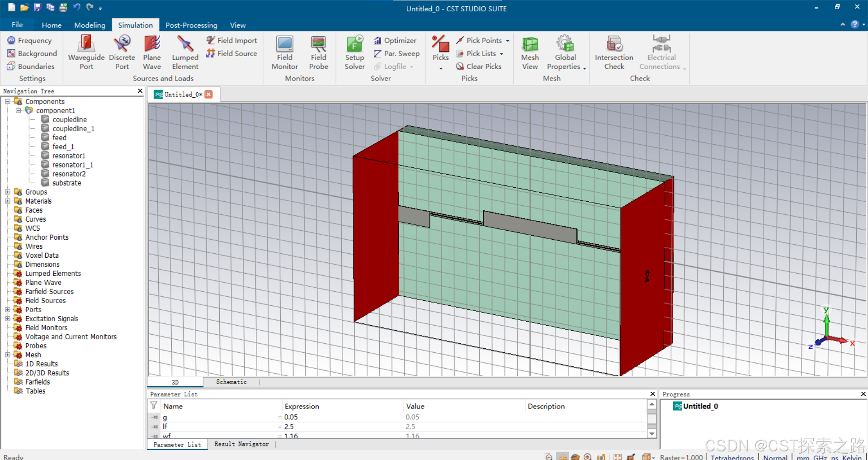The height and width of the screenshot is (460, 868).
Task: Open Field Import
Action: pyautogui.click(x=231, y=40)
